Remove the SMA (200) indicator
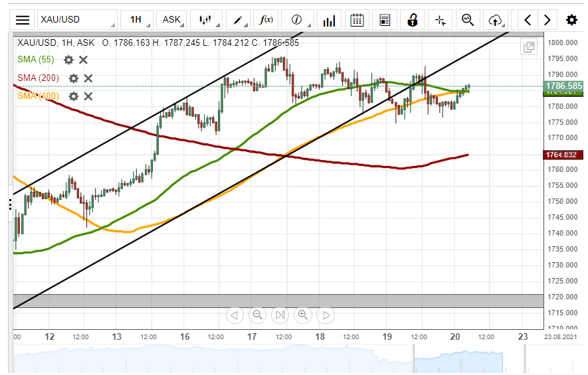 (x=88, y=78)
